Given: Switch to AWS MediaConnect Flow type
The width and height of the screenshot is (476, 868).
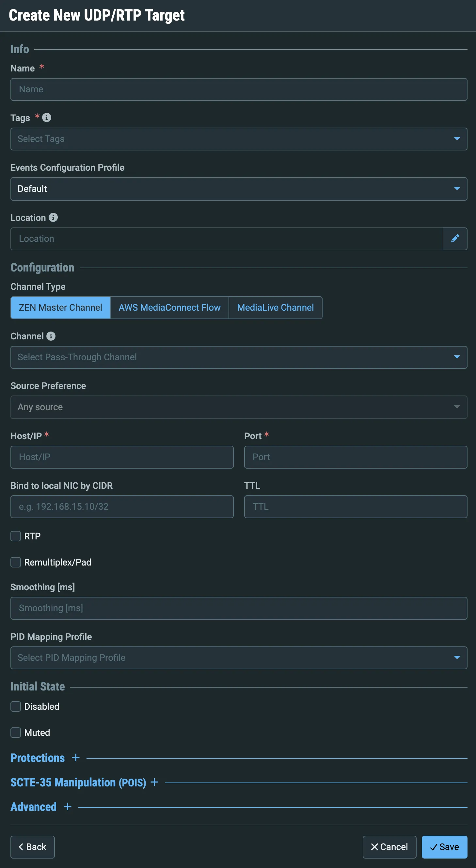Looking at the screenshot, I should pyautogui.click(x=169, y=308).
